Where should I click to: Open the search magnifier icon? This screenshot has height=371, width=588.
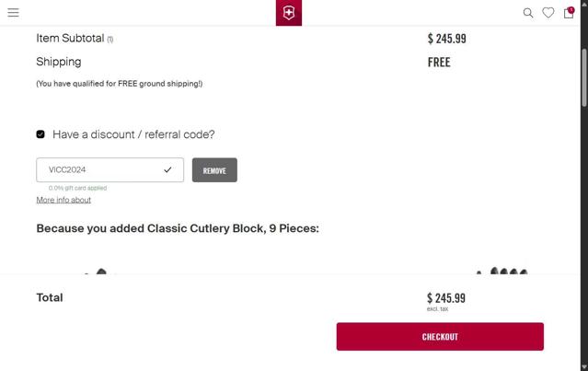click(528, 13)
